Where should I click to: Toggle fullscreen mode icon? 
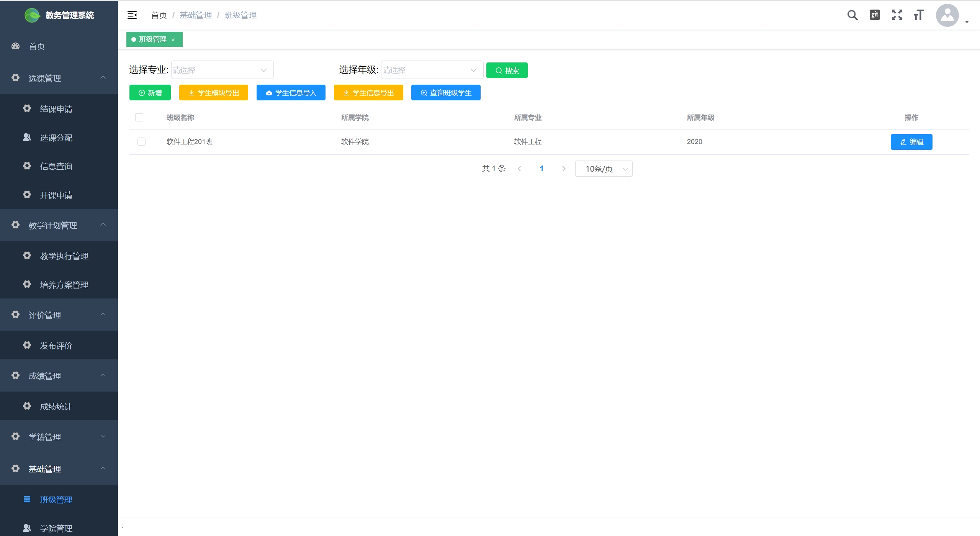coord(897,15)
